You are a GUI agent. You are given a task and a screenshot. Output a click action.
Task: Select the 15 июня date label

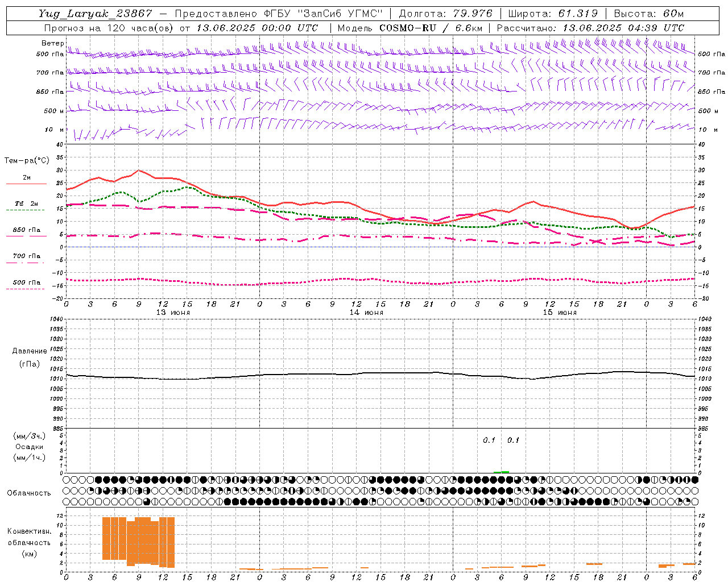[x=560, y=313]
